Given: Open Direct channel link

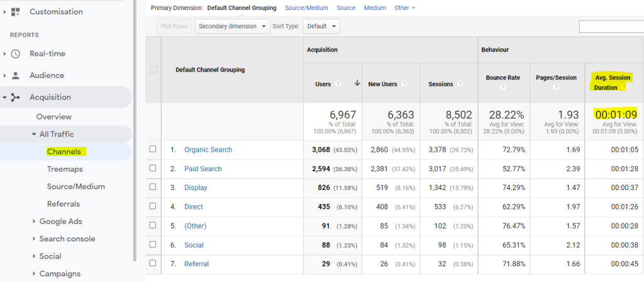Looking at the screenshot, I should [194, 206].
